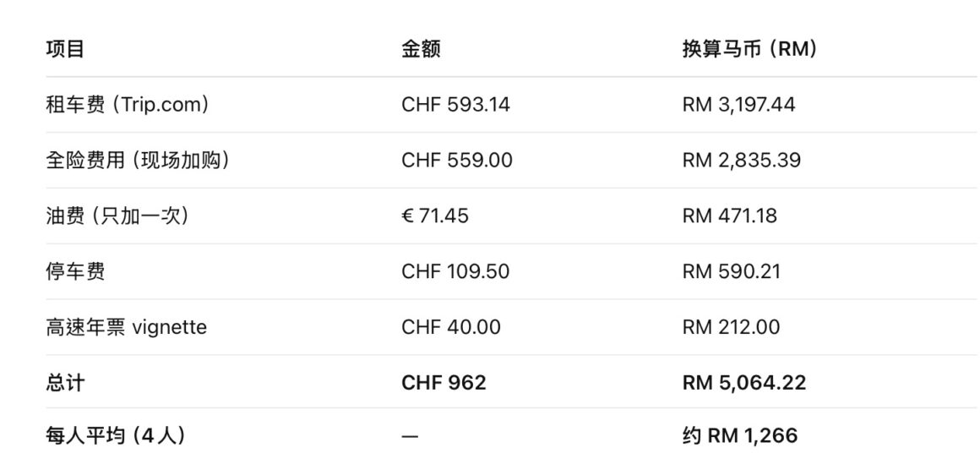This screenshot has width=980, height=475.
Task: Click the 项目 column header
Action: [x=65, y=49]
